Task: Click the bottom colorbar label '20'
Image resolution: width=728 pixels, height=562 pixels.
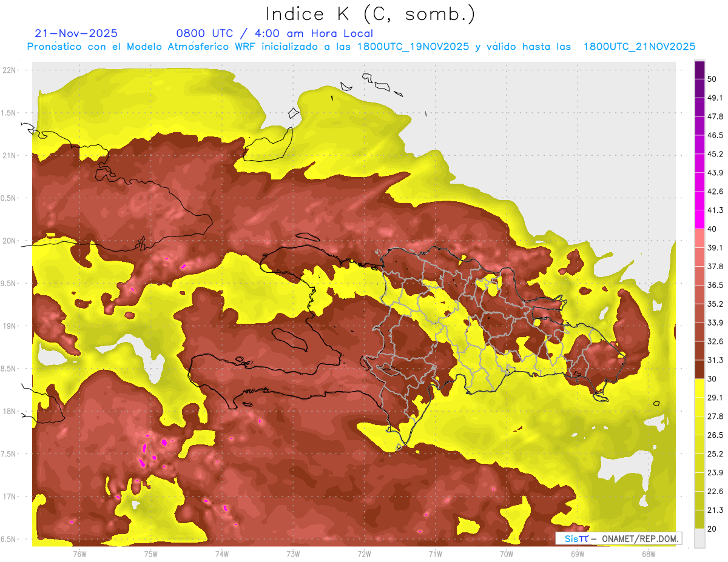Action: pos(712,529)
